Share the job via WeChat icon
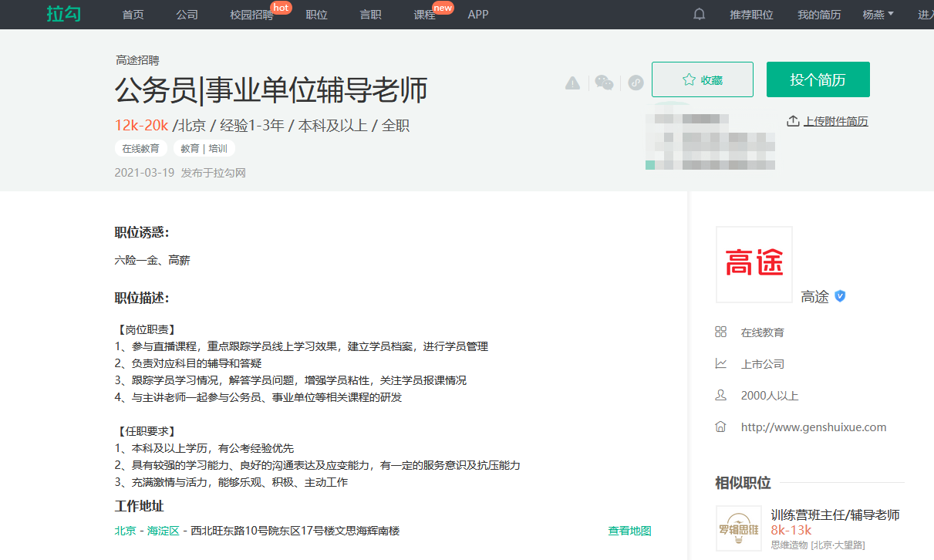934x560 pixels. [604, 83]
